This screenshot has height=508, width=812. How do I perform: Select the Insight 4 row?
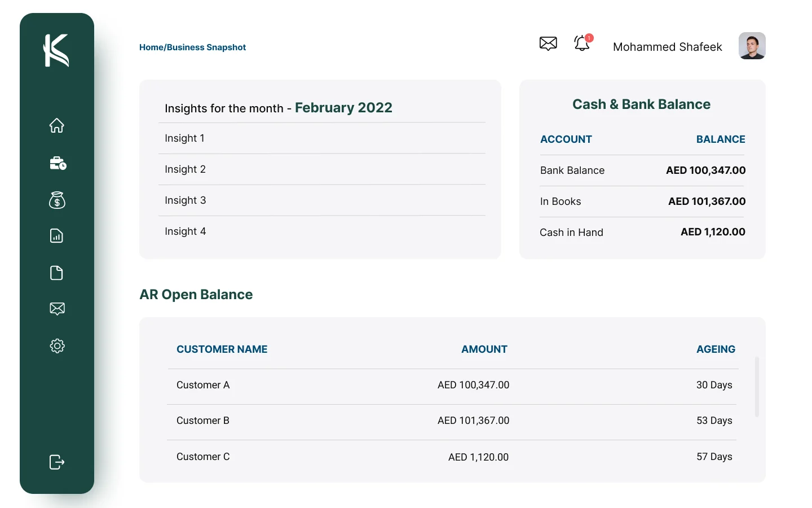pyautogui.click(x=322, y=231)
